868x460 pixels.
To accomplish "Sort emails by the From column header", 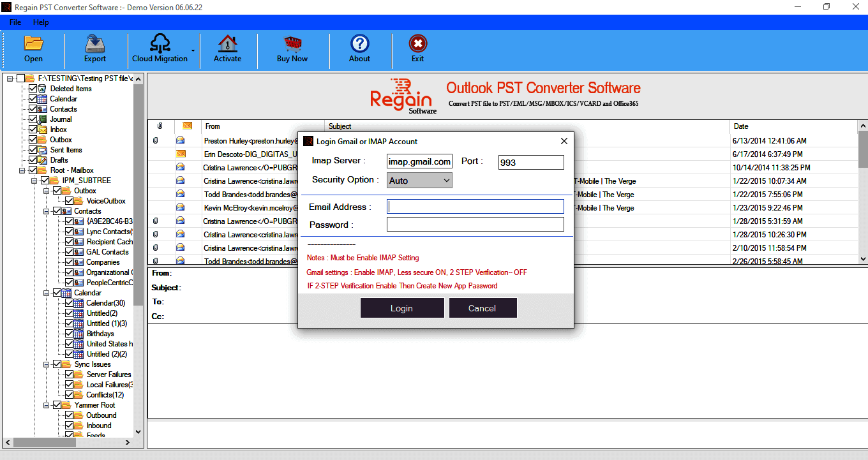I will (x=262, y=126).
